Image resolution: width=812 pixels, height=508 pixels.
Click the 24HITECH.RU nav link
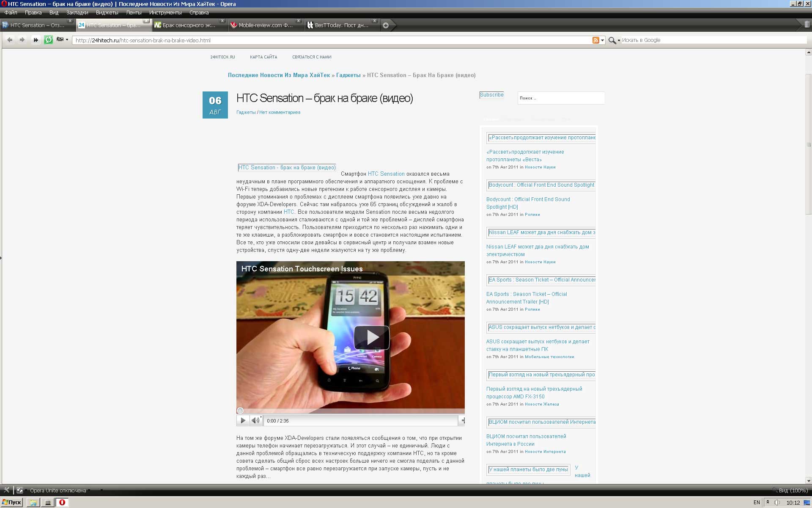(222, 57)
